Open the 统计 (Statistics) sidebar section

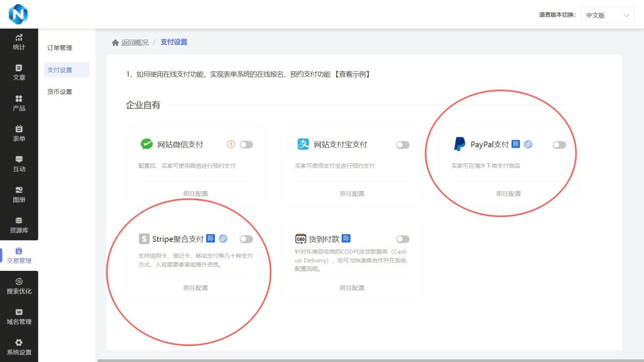(x=19, y=42)
